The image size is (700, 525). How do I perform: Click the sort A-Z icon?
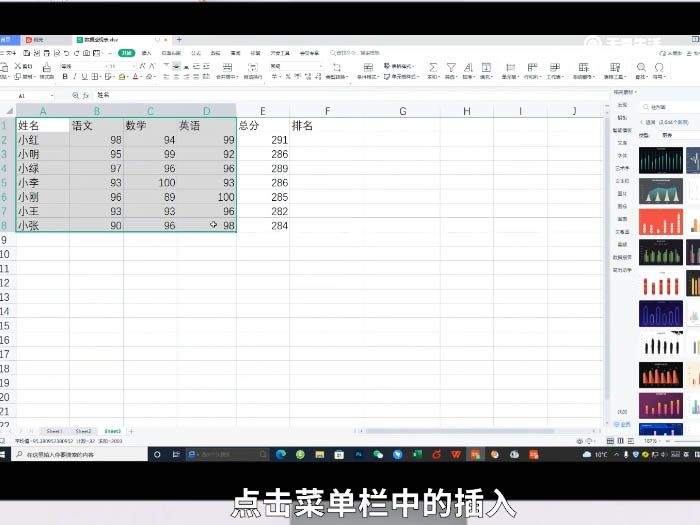(468, 67)
